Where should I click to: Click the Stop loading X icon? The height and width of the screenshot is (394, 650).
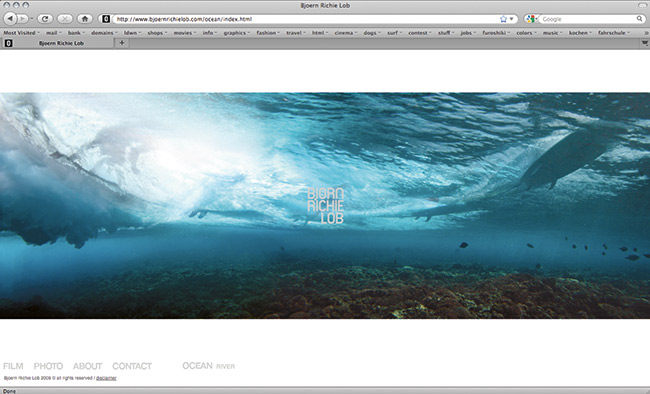coord(65,19)
